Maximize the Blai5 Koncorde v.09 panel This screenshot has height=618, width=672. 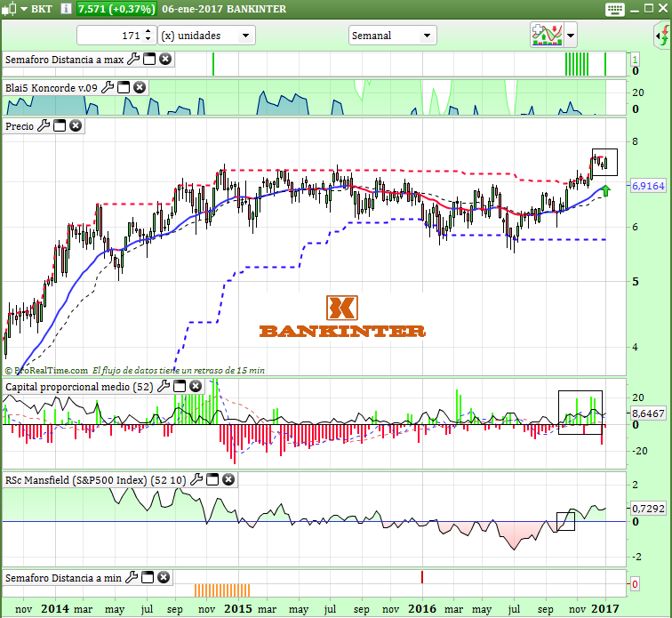pyautogui.click(x=124, y=87)
